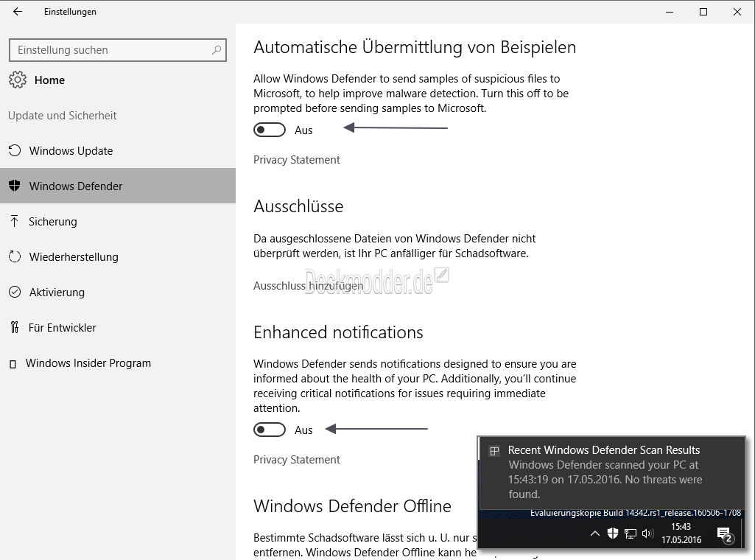755x560 pixels.
Task: Click the taskbar clock showing 15:43
Action: [x=681, y=533]
